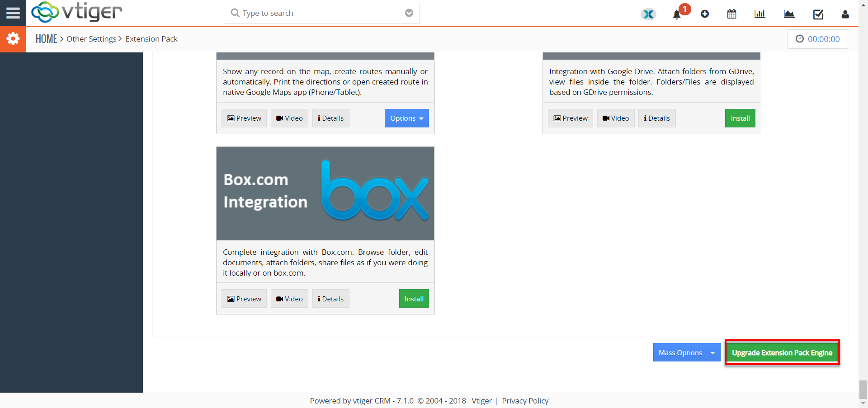Click the quick create plus icon
The height and width of the screenshot is (408, 868).
click(x=705, y=14)
